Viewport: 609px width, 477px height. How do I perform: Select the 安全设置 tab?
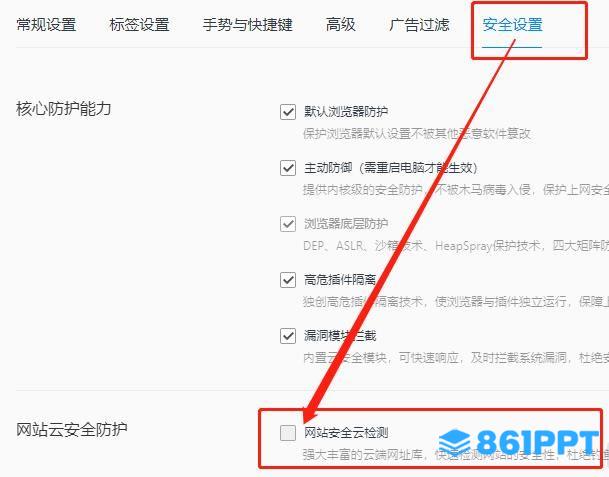pyautogui.click(x=512, y=24)
